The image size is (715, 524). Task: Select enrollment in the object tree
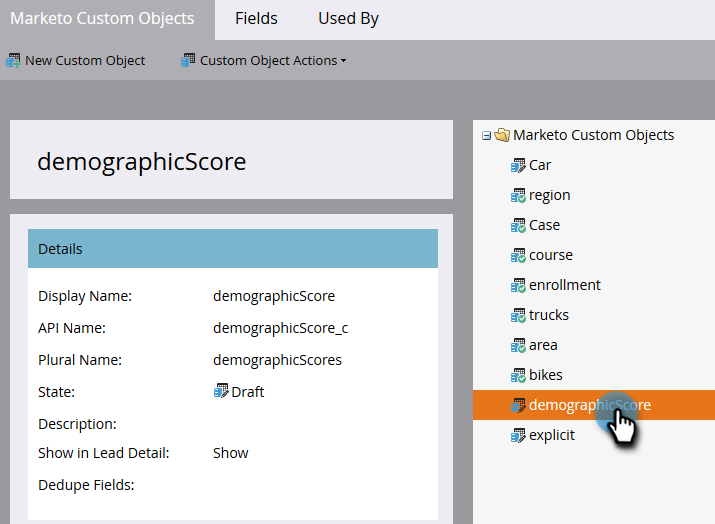(x=565, y=285)
